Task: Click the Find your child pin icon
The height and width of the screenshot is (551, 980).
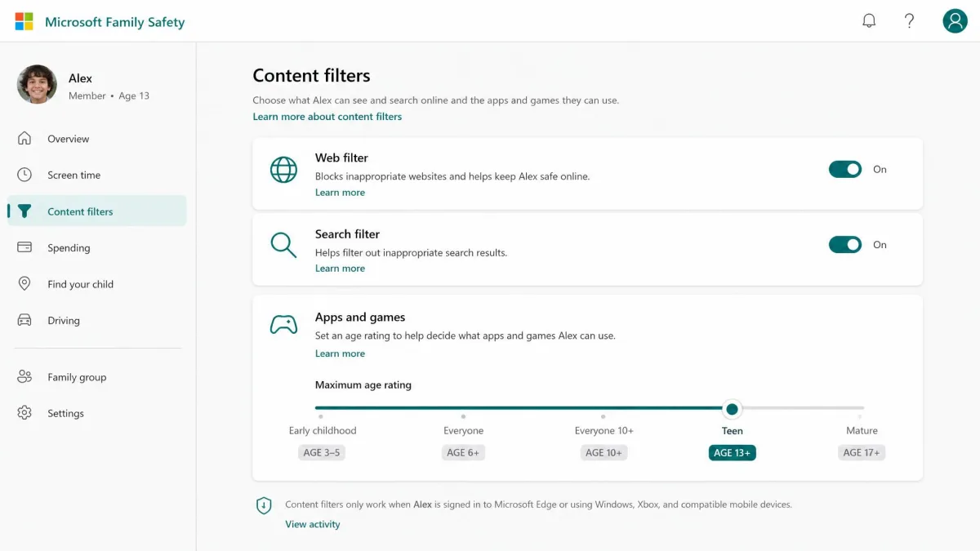Action: point(24,284)
